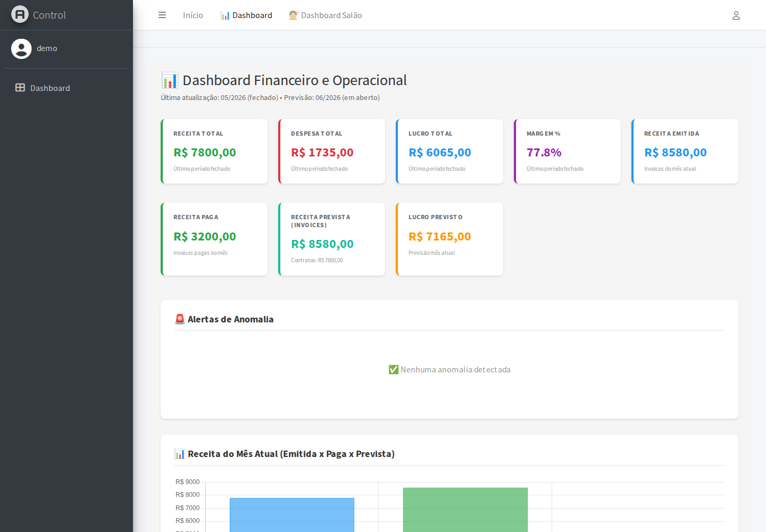Click the R$ 9000 axis label
This screenshot has height=532, width=766.
(188, 482)
